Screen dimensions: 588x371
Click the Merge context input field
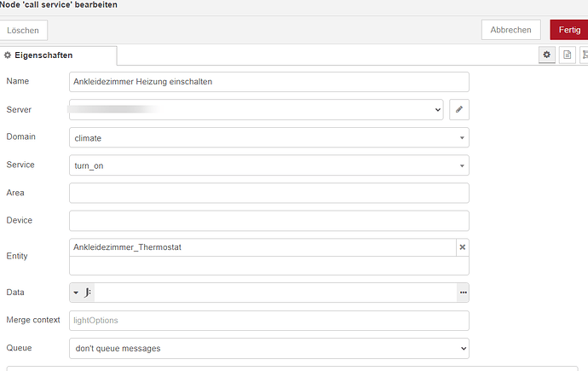[268, 320]
